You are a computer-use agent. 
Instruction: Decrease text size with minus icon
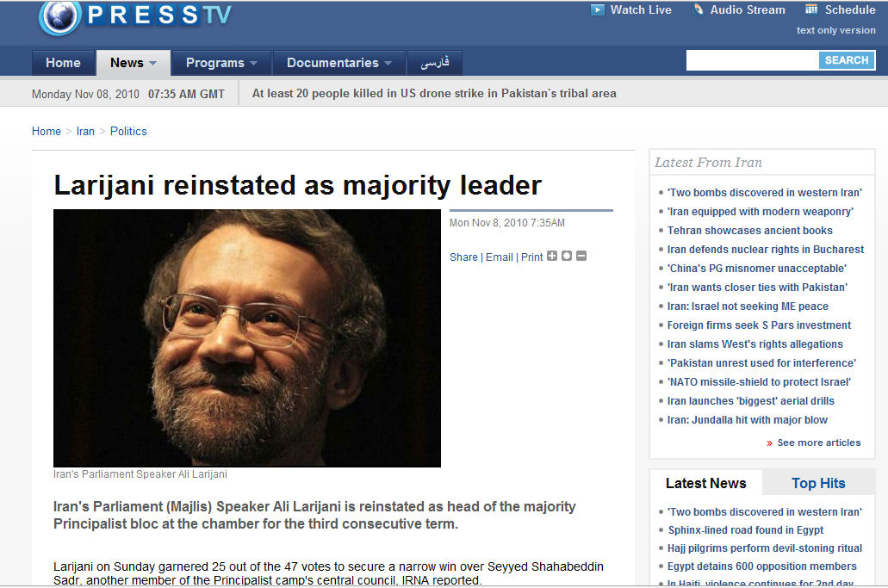(581, 257)
